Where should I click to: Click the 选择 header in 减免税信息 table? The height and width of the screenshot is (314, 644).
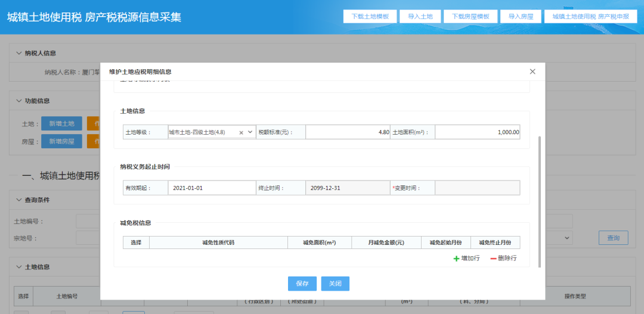(137, 243)
